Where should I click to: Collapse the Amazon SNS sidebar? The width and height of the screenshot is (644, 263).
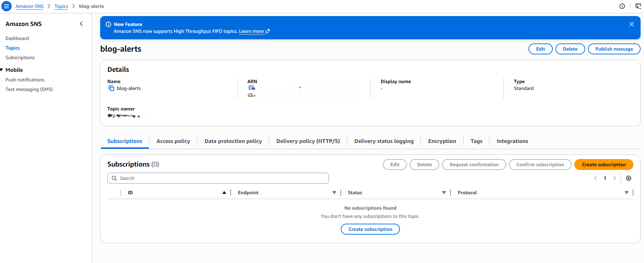pos(81,24)
